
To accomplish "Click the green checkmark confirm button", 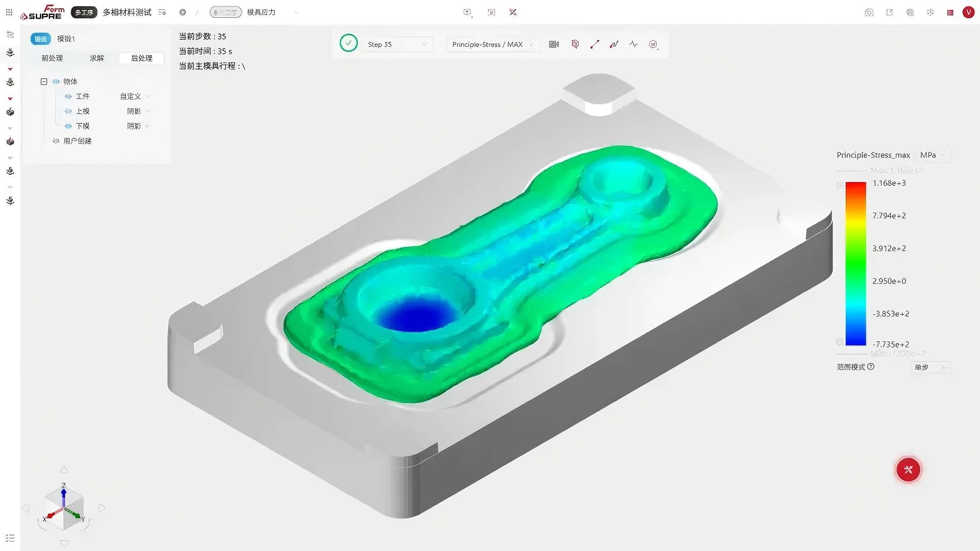I will [x=348, y=43].
